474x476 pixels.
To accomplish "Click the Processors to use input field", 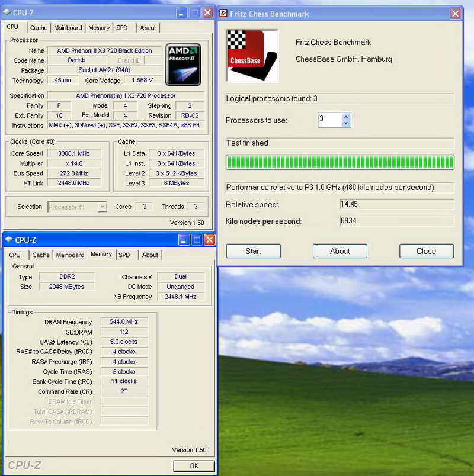I will click(x=330, y=120).
